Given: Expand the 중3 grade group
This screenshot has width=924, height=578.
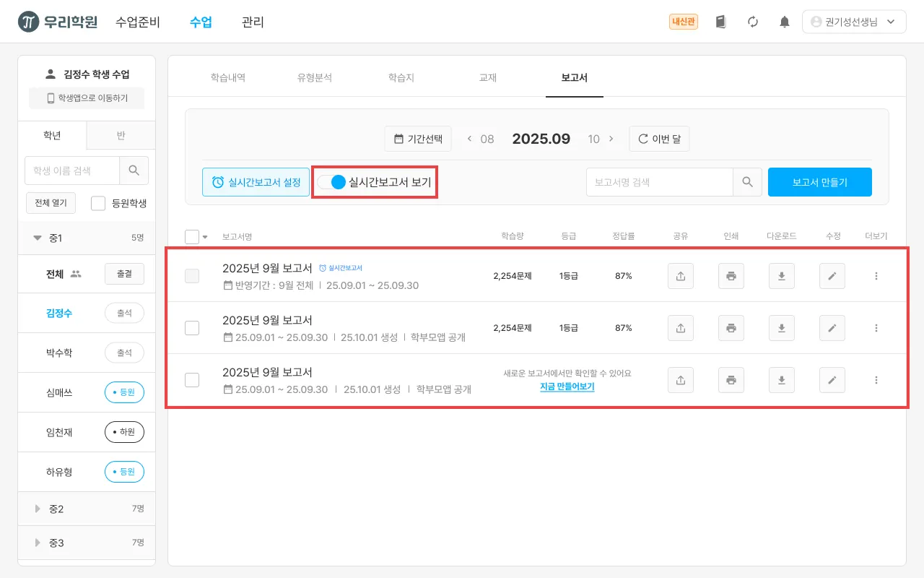Looking at the screenshot, I should 38,543.
